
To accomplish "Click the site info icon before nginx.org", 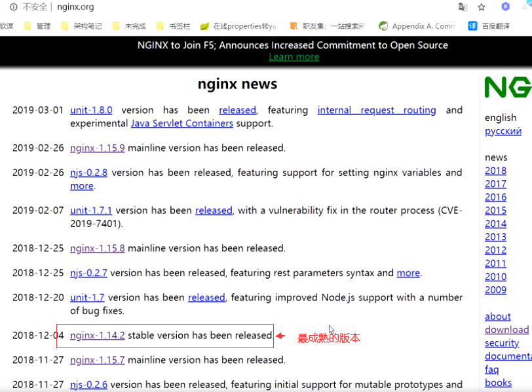I will (14, 7).
